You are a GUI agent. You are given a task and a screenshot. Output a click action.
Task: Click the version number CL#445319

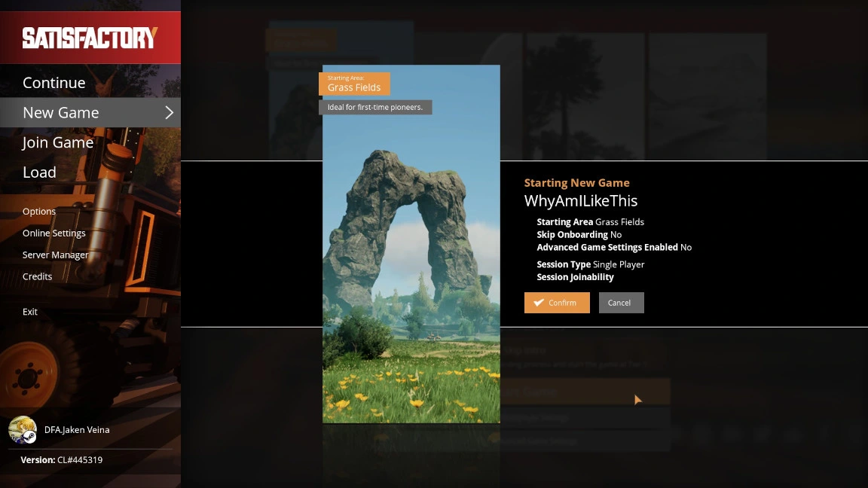[x=80, y=460]
